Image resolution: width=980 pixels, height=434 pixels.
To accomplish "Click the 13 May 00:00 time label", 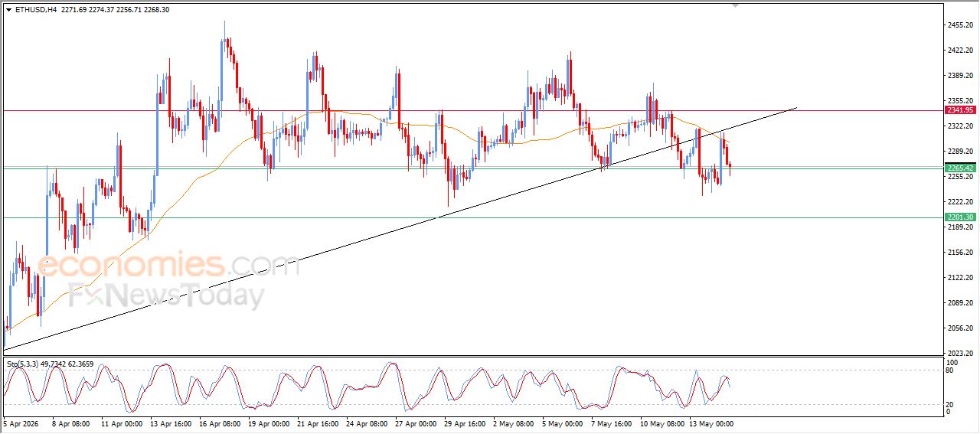I will coord(711,423).
